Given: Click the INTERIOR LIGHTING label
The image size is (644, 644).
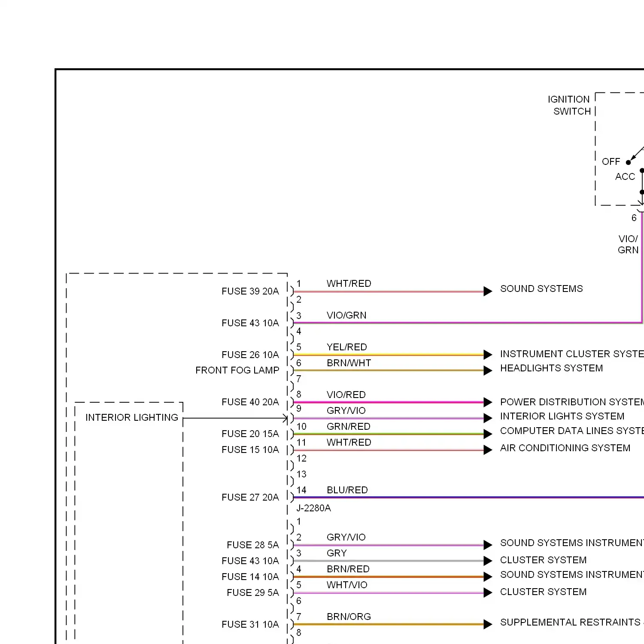Looking at the screenshot, I should point(132,417).
